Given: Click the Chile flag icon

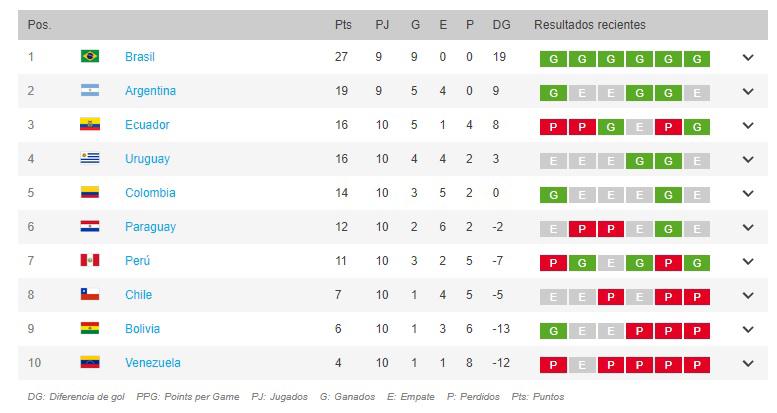Looking at the screenshot, I should tap(89, 295).
